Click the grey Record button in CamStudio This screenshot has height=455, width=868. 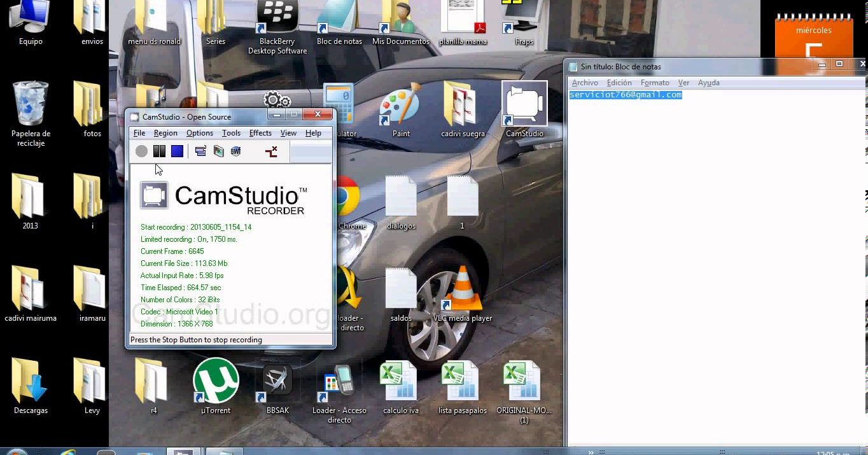[141, 151]
